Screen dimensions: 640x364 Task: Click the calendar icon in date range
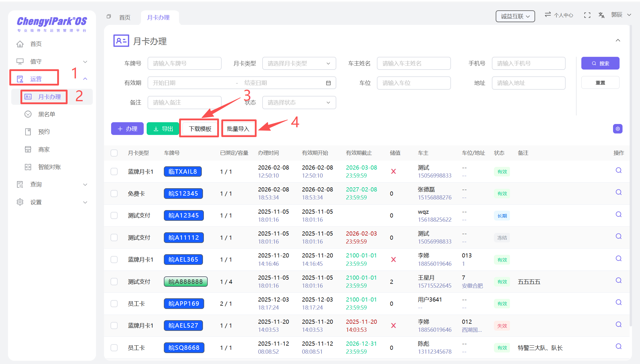click(328, 83)
